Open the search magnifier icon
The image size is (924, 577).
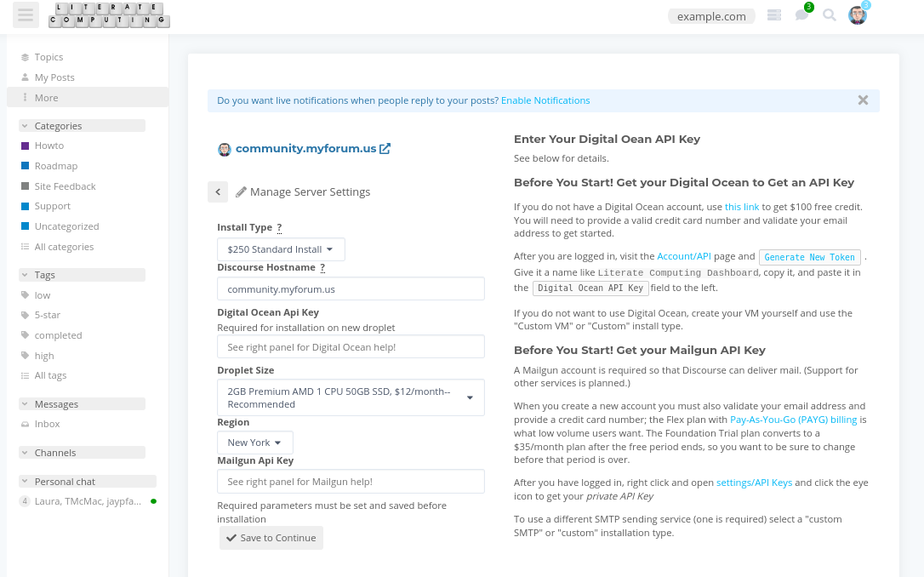829,15
